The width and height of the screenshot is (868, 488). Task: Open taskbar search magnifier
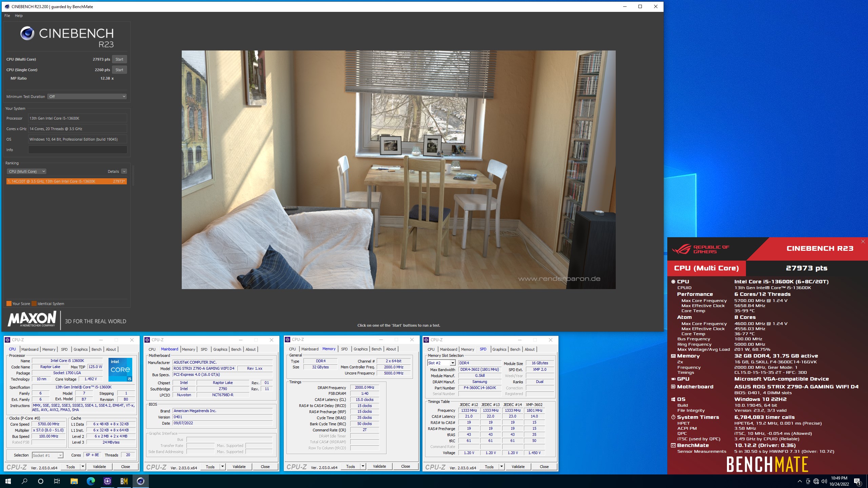[x=24, y=481]
